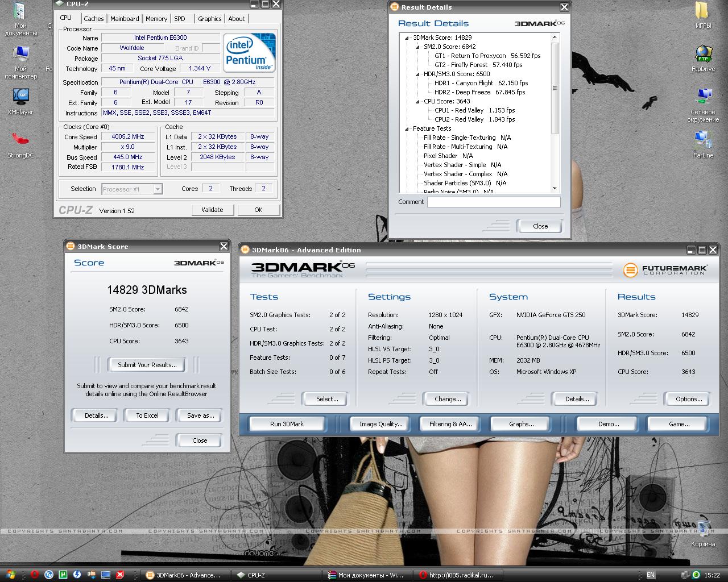Image resolution: width=728 pixels, height=582 pixels.
Task: Switch to the About tab in CPU-Z
Action: [237, 19]
